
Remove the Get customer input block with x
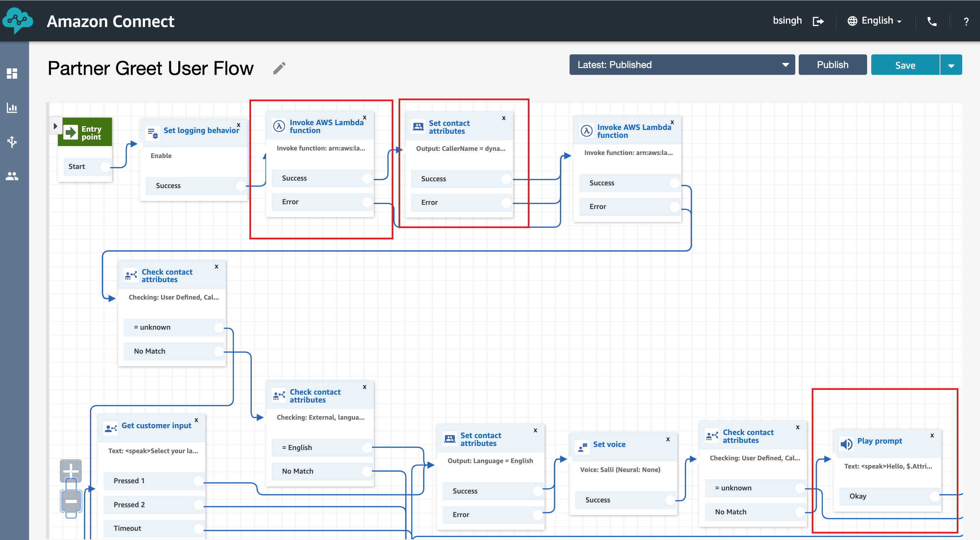click(196, 420)
